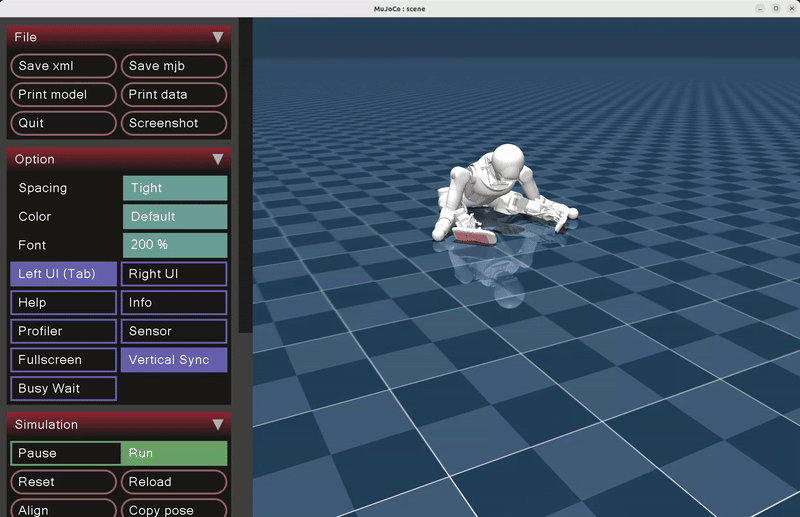Viewport: 800px width, 517px height.
Task: Change the Font size 200 %
Action: pos(175,245)
